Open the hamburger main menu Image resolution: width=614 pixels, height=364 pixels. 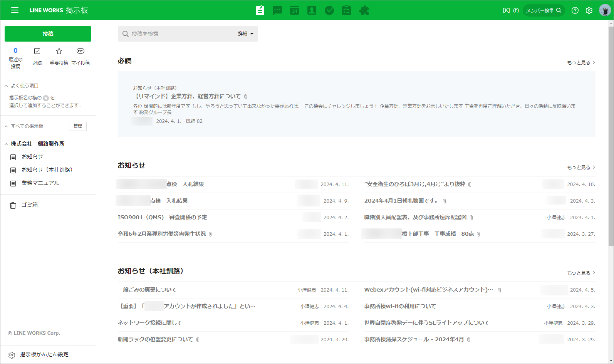pos(15,10)
